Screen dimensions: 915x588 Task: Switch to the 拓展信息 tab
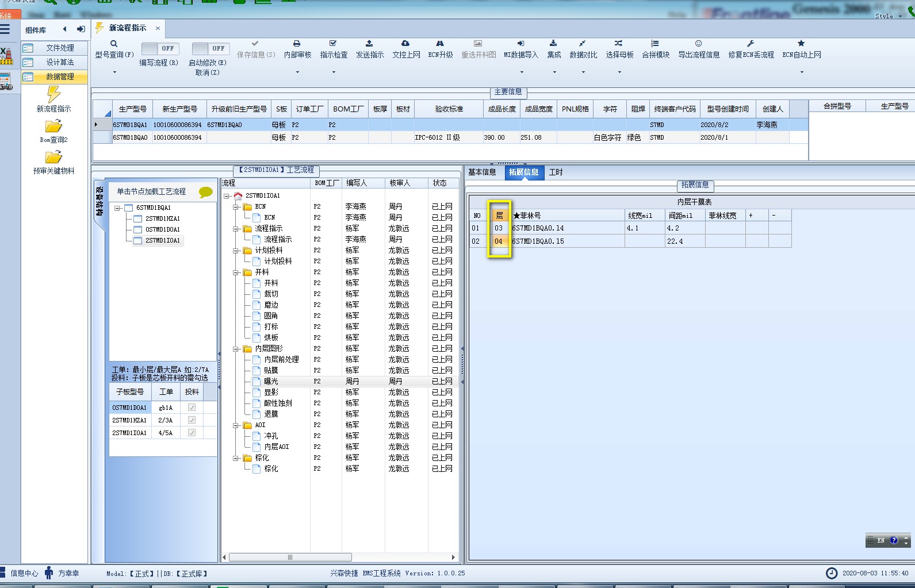[x=524, y=172]
